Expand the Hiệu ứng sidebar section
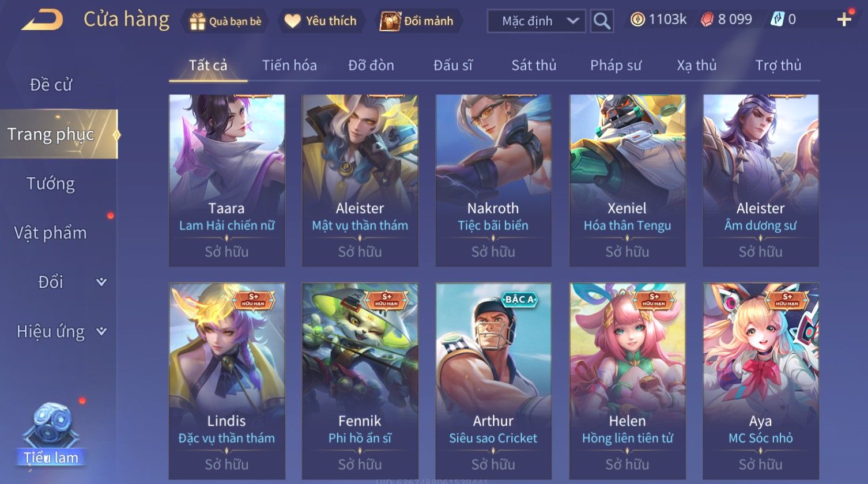868x484 pixels. (x=101, y=331)
